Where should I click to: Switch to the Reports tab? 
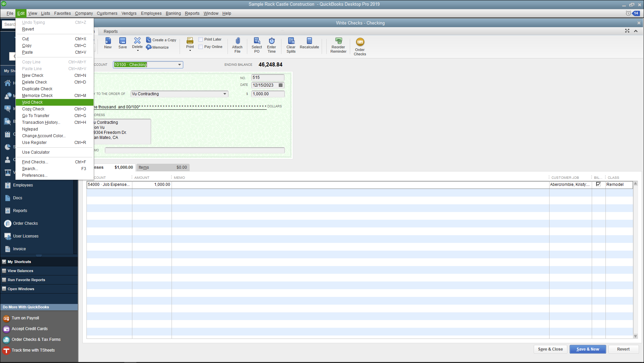point(111,32)
